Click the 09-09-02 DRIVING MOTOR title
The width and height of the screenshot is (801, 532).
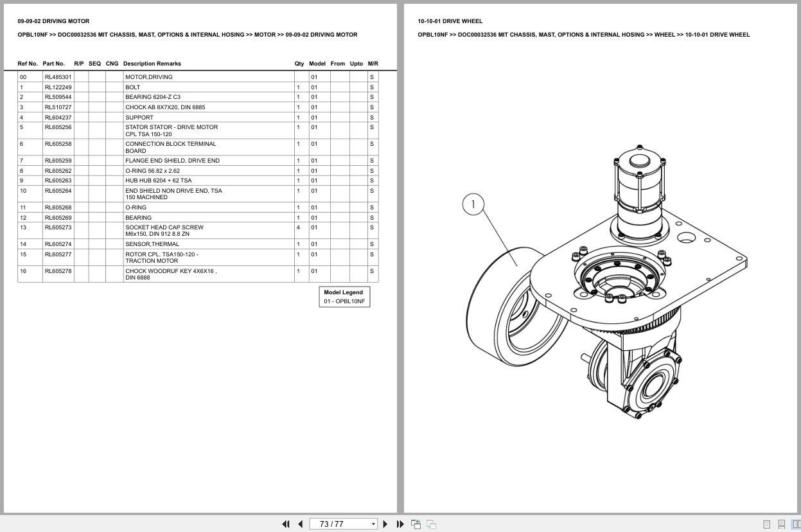click(x=54, y=21)
